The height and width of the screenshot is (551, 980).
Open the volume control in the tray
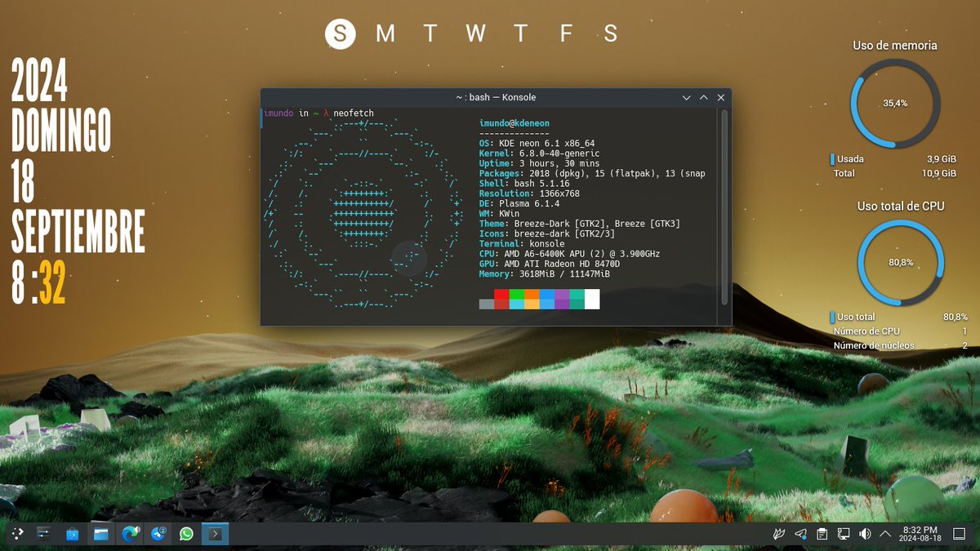click(865, 534)
